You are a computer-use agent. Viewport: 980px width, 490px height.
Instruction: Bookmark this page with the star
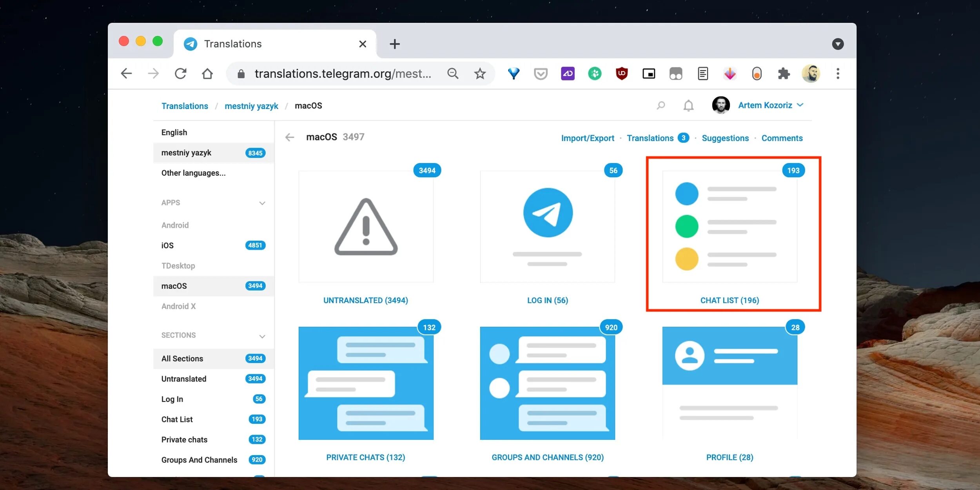(480, 74)
